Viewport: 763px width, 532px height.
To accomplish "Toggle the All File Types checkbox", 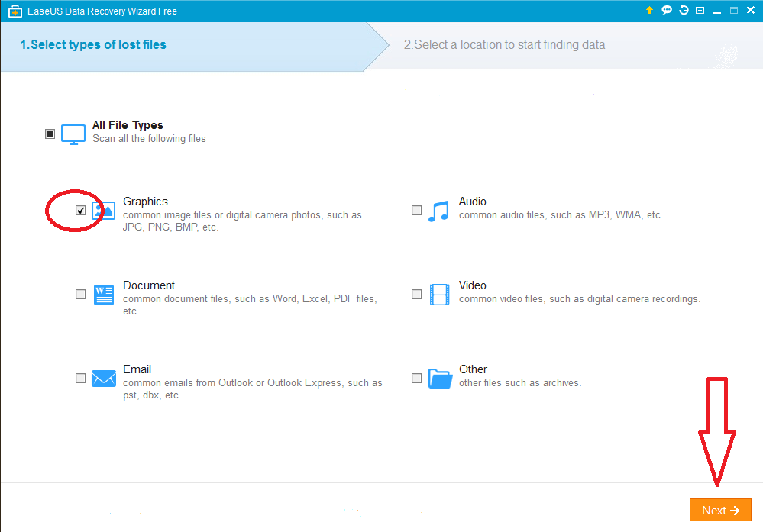I will pyautogui.click(x=50, y=134).
